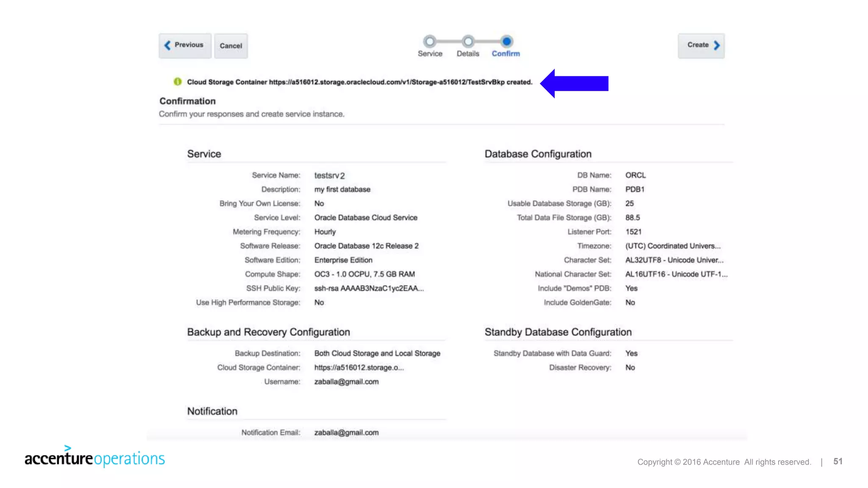868x488 pixels.
Task: Click the Previous button
Action: (185, 45)
